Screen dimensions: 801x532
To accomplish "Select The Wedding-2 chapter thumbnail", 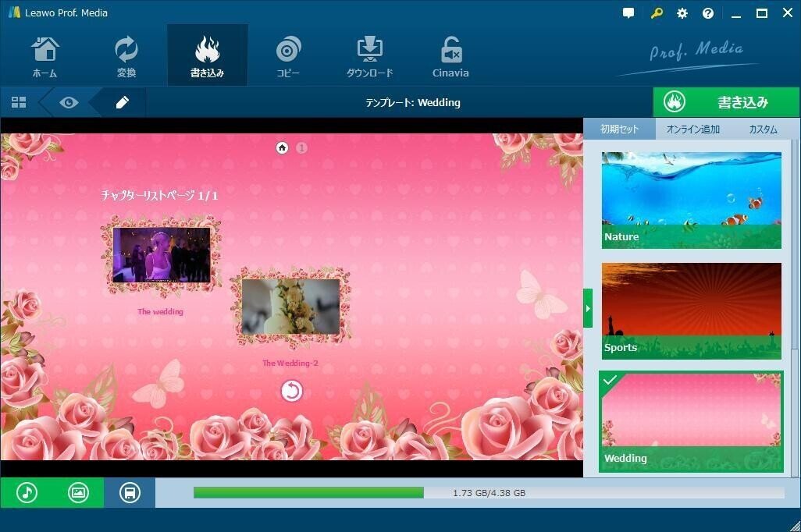I will pos(290,307).
